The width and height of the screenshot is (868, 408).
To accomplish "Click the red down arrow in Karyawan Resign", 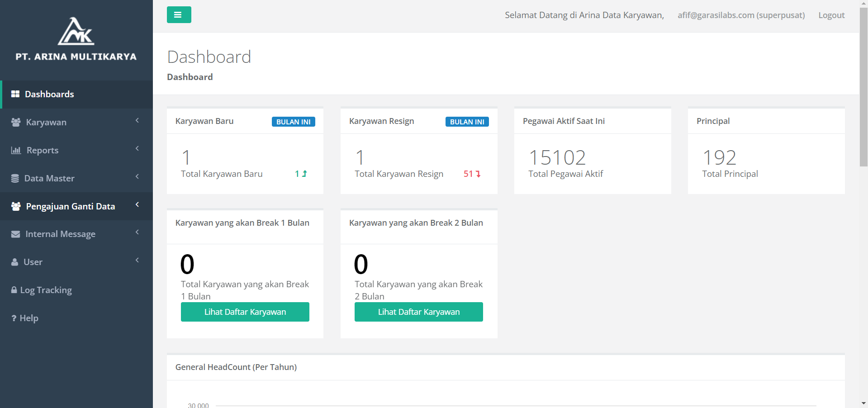I will click(478, 174).
